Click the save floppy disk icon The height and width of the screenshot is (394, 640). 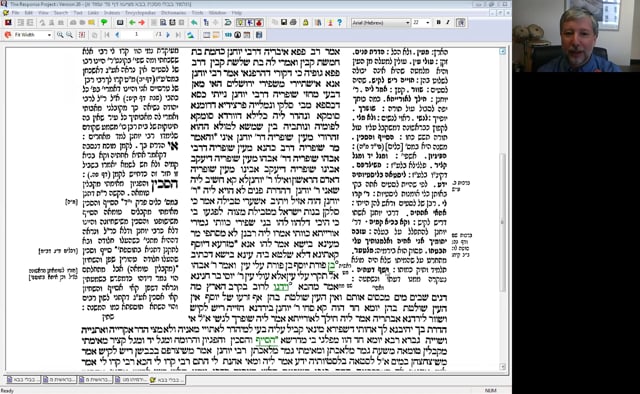pyautogui.click(x=284, y=22)
